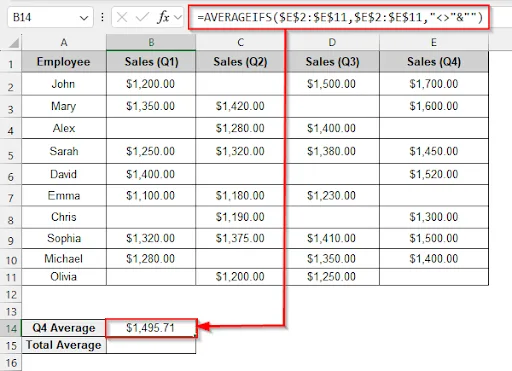
Task: Click the formula bar options dots
Action: [x=102, y=17]
